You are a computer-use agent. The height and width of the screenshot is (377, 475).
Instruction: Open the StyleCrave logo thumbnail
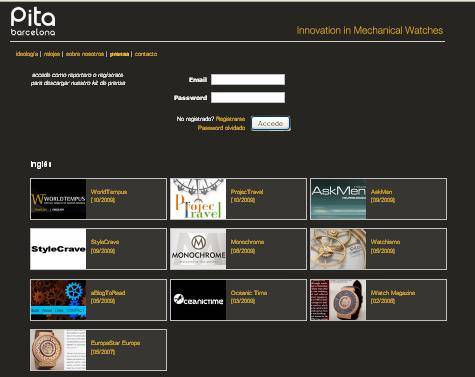(58, 249)
